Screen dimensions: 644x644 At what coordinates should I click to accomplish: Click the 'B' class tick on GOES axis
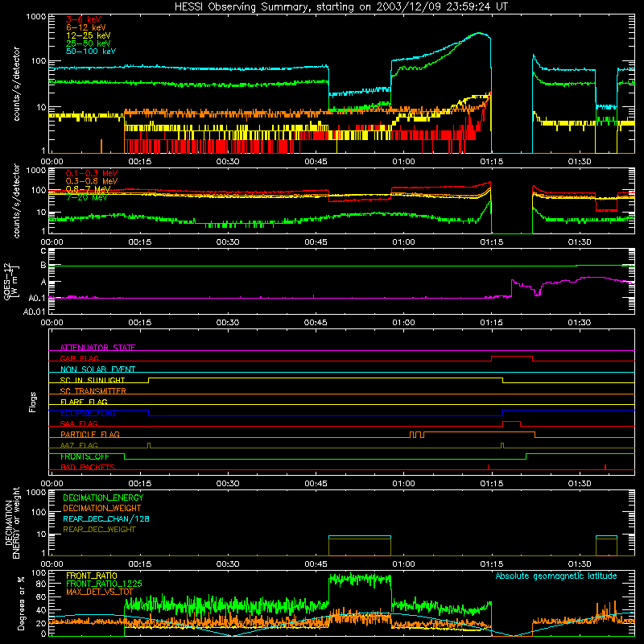[x=43, y=266]
